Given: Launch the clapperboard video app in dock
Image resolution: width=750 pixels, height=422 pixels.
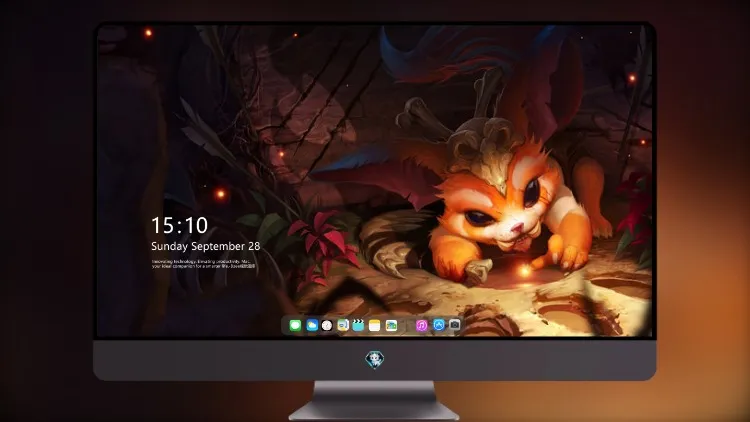Looking at the screenshot, I should pyautogui.click(x=358, y=325).
